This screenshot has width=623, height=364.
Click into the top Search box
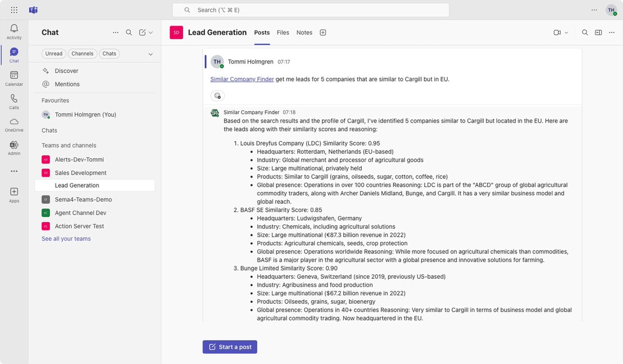pos(310,10)
